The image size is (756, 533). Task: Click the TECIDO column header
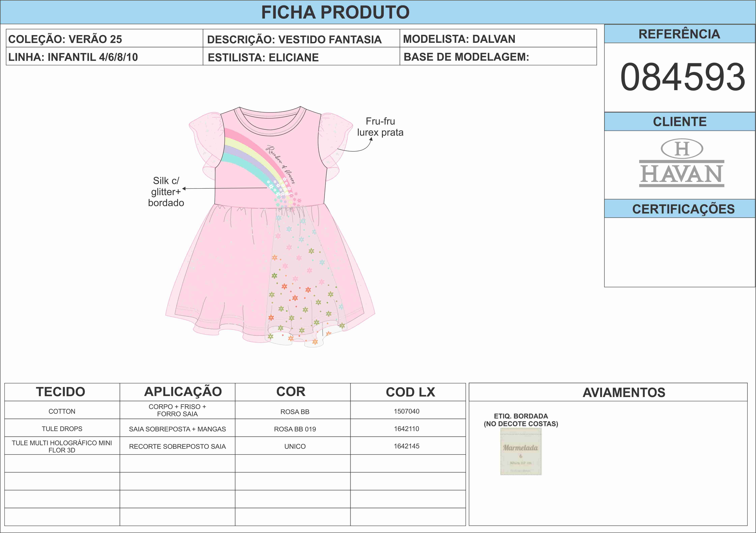(61, 392)
